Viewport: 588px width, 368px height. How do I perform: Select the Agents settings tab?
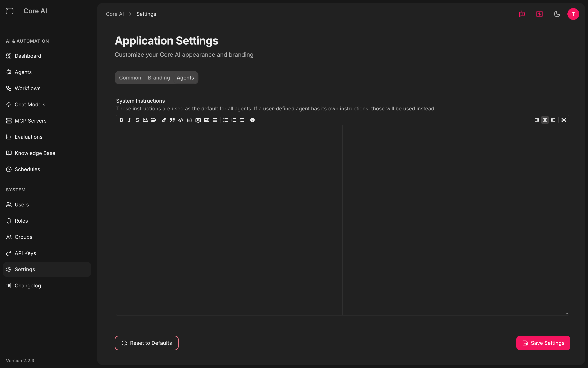pos(185,78)
